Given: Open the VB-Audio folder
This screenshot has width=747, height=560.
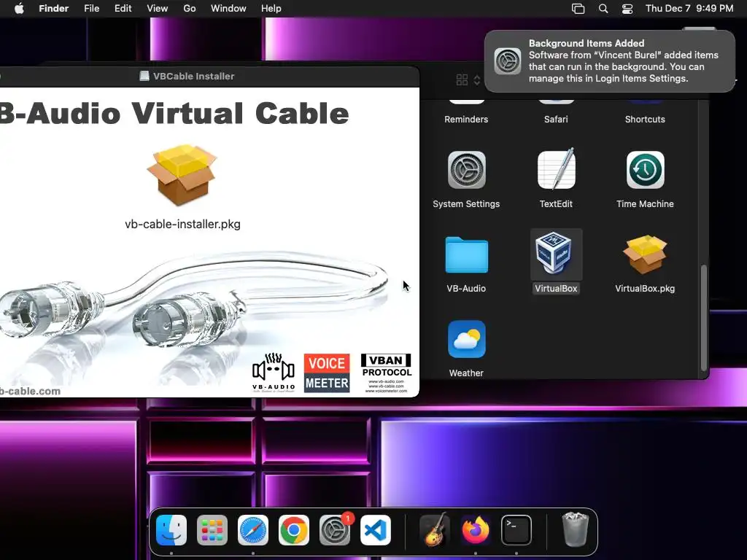Looking at the screenshot, I should point(466,254).
